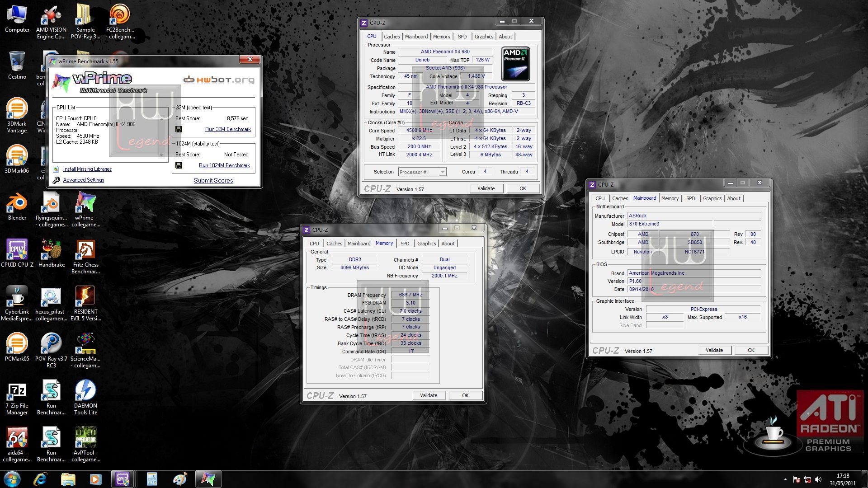
Task: Open the AvPTool desktop shortcut
Action: tap(85, 445)
